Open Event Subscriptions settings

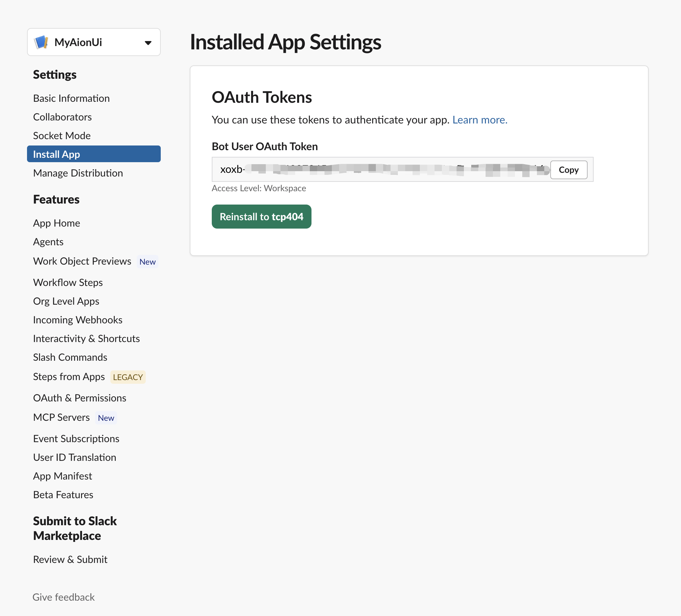click(x=76, y=438)
